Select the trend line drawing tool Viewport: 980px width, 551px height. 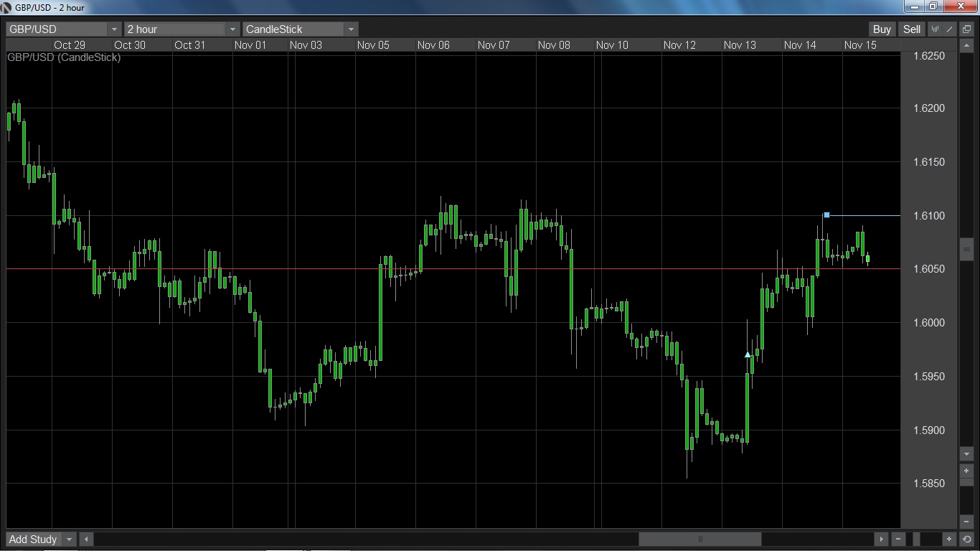[x=949, y=29]
